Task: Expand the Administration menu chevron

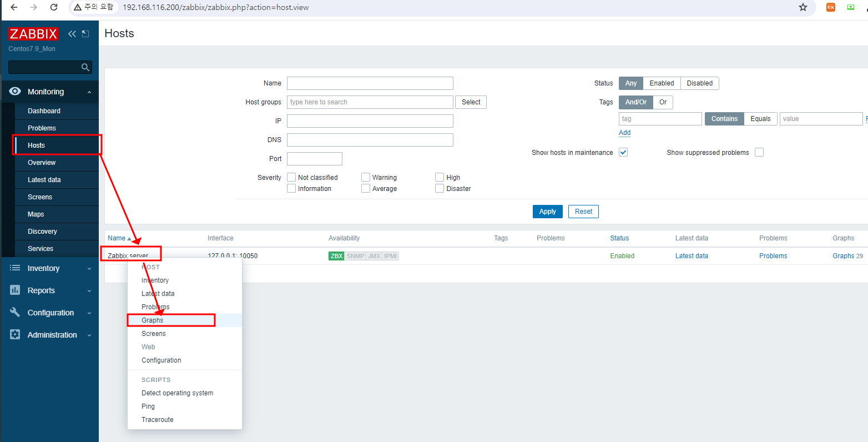Action: pos(89,335)
